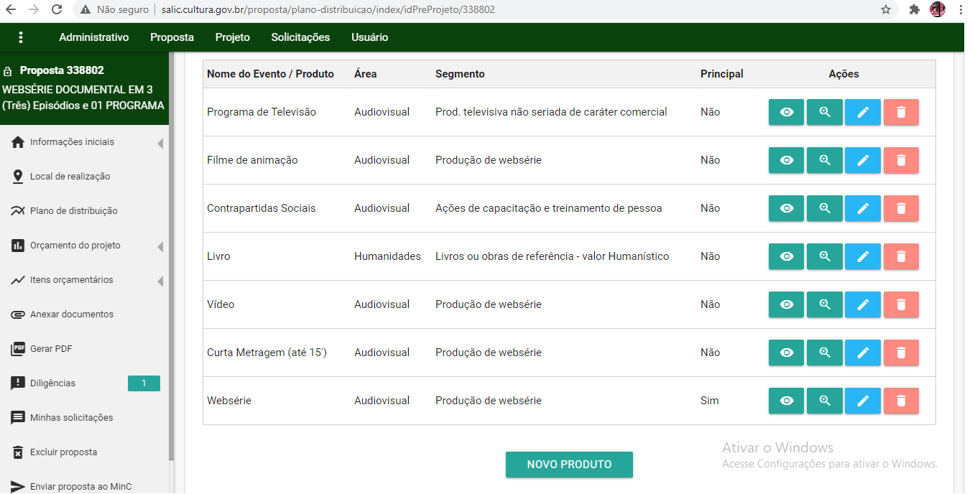Screen dimensions: 980x494
Task: Open the browser extensions puzzle icon
Action: click(914, 10)
